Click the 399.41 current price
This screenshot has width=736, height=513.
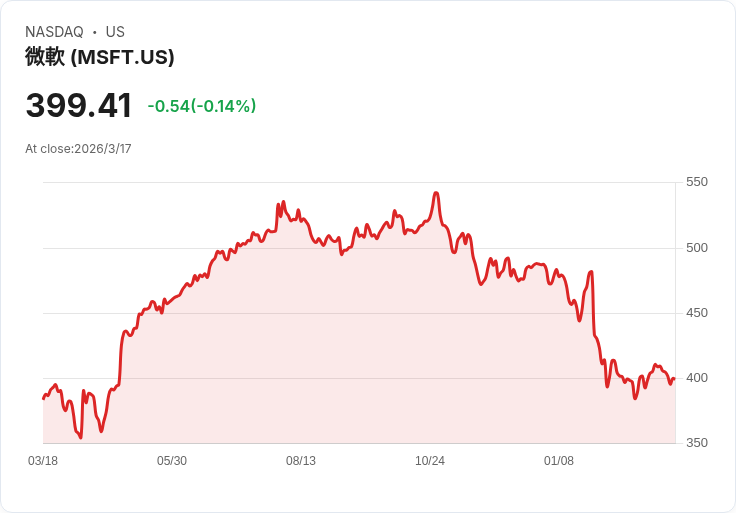[79, 105]
